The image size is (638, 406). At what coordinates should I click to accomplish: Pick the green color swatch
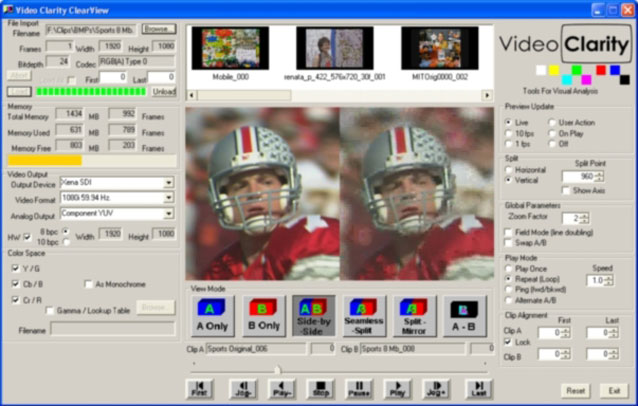click(577, 70)
